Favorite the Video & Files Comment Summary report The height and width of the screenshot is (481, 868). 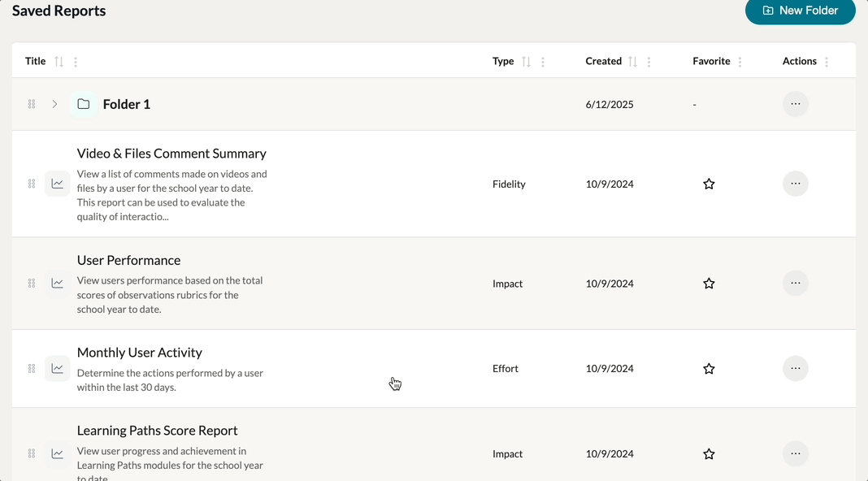click(709, 184)
